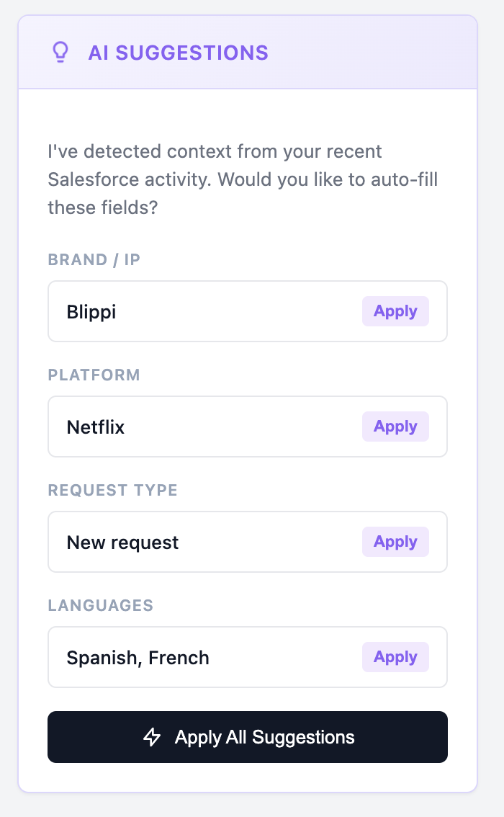Click the BRAND / IP label
The width and height of the screenshot is (504, 817).
click(94, 259)
